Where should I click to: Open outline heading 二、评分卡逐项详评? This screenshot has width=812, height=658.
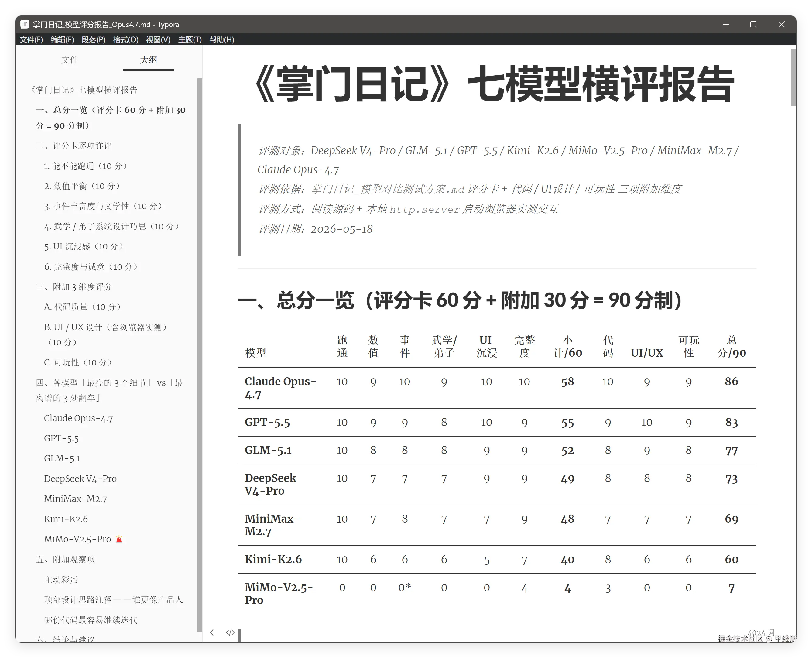(74, 146)
